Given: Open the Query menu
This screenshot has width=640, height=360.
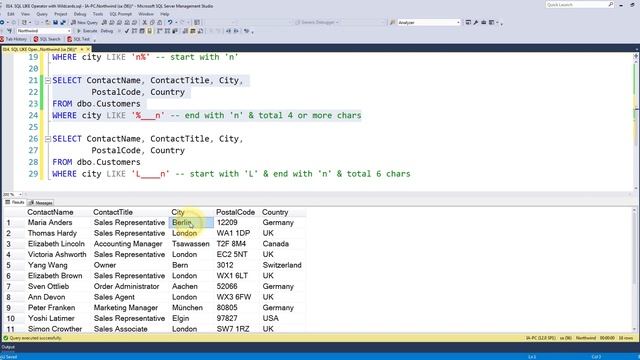Looking at the screenshot, I should [x=42, y=14].
